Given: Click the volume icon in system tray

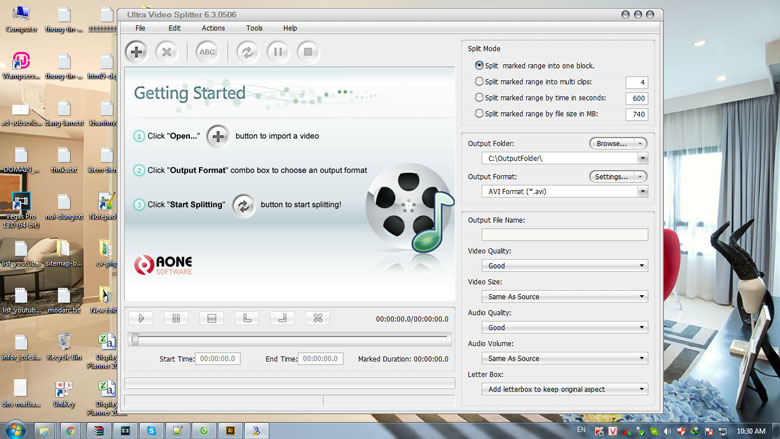Looking at the screenshot, I should [x=667, y=431].
